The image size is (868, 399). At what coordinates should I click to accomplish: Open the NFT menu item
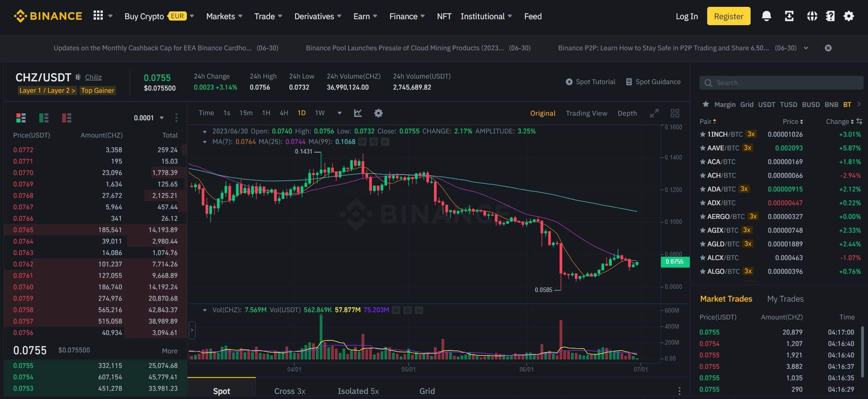[x=444, y=16]
